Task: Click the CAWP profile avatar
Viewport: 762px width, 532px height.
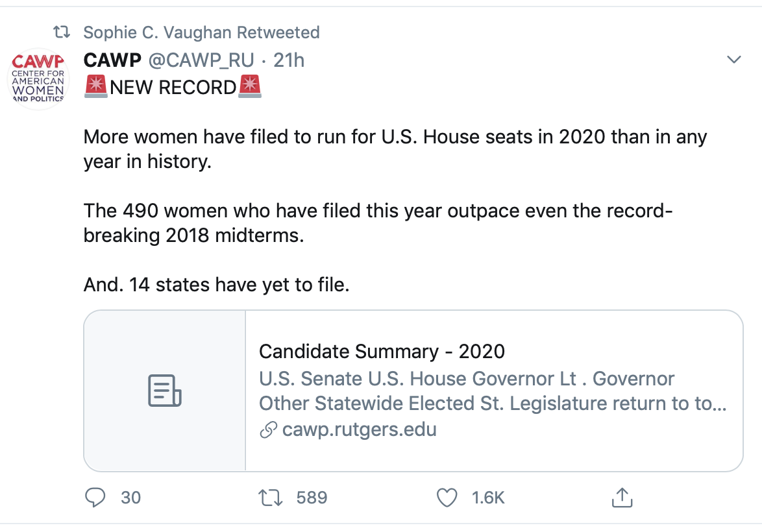Action: tap(39, 79)
